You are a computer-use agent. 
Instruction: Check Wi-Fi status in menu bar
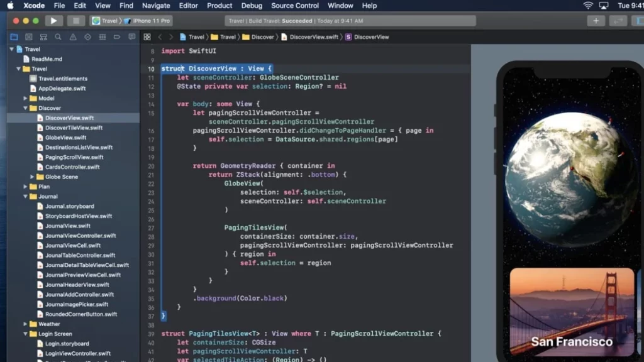pos(588,6)
